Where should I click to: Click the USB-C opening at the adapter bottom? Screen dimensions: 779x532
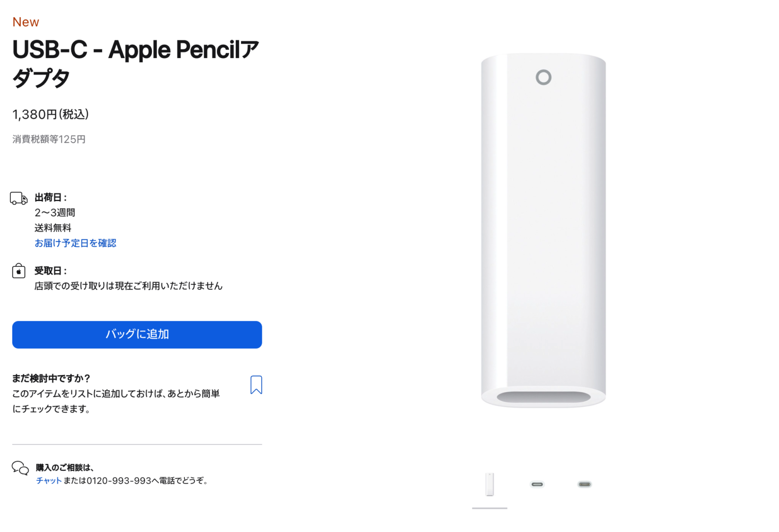(543, 397)
